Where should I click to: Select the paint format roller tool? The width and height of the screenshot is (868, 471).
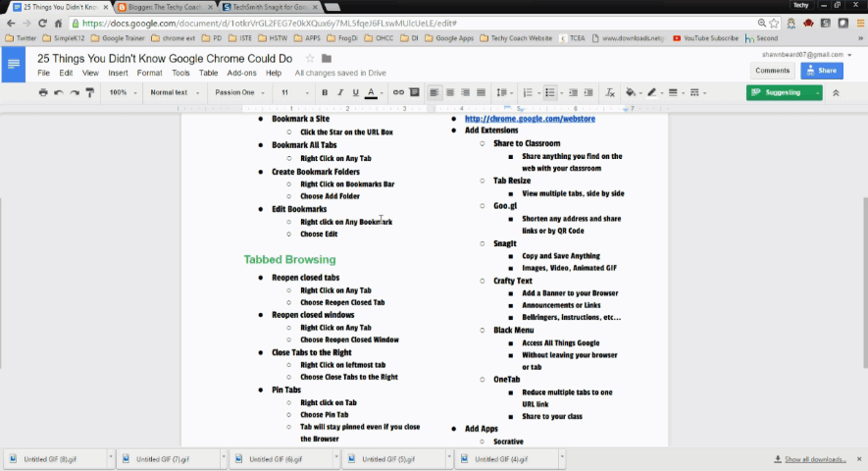click(89, 92)
